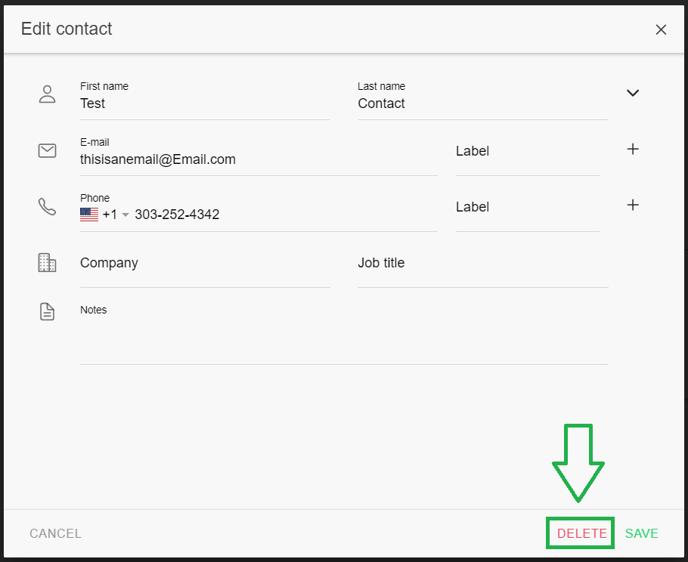Click the company building icon
This screenshot has height=562, width=688.
coord(47,263)
